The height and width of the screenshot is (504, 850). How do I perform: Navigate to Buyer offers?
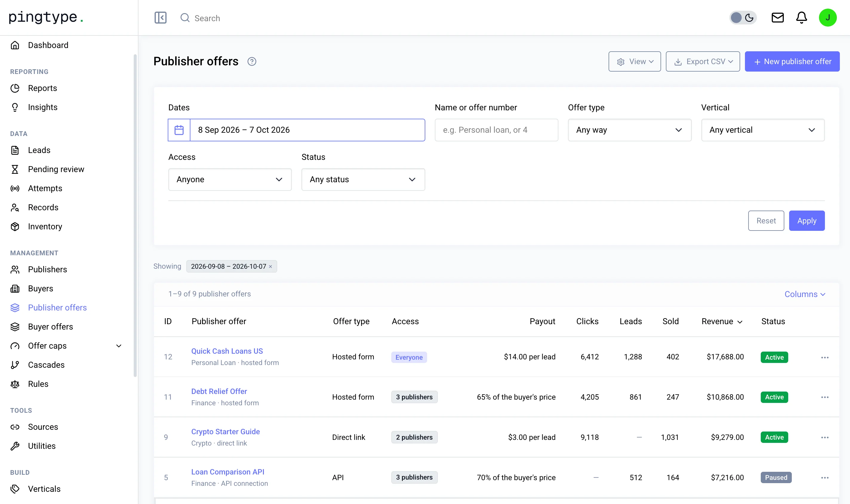point(50,327)
